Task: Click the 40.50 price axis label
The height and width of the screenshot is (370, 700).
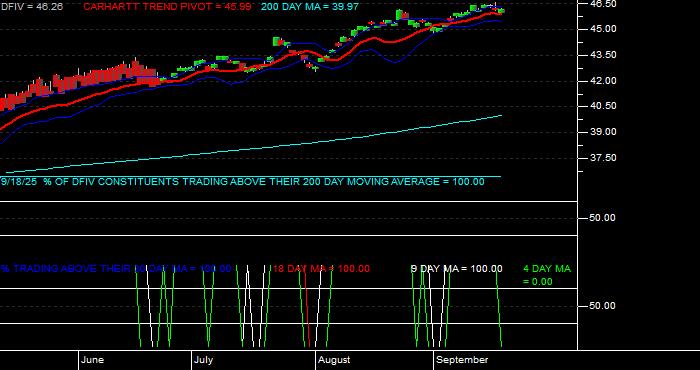Action: (604, 106)
